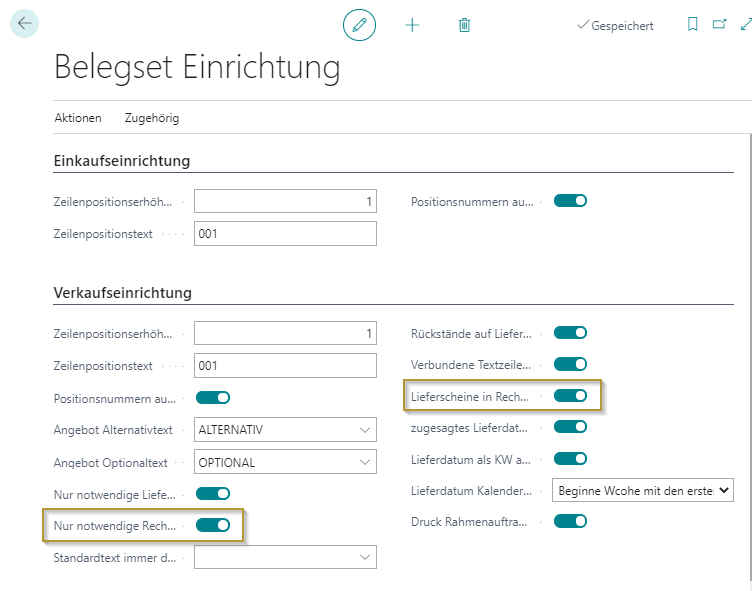The image size is (752, 591).
Task: Collapse the Verkaufseinrichtung section header
Action: point(122,293)
